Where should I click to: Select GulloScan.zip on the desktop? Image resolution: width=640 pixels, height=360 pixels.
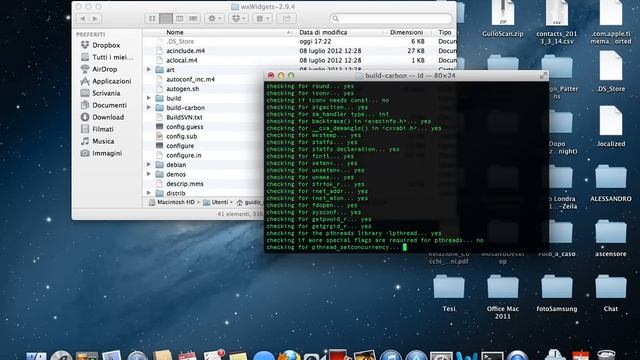tap(502, 19)
